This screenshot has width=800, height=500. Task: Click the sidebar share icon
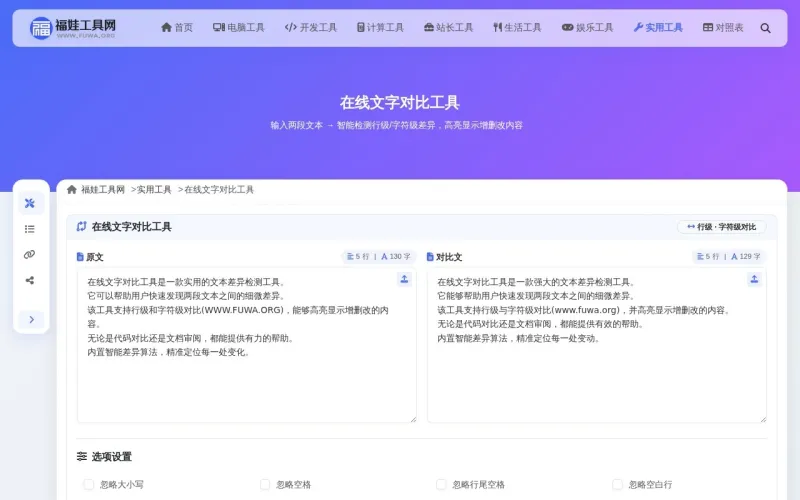(30, 280)
